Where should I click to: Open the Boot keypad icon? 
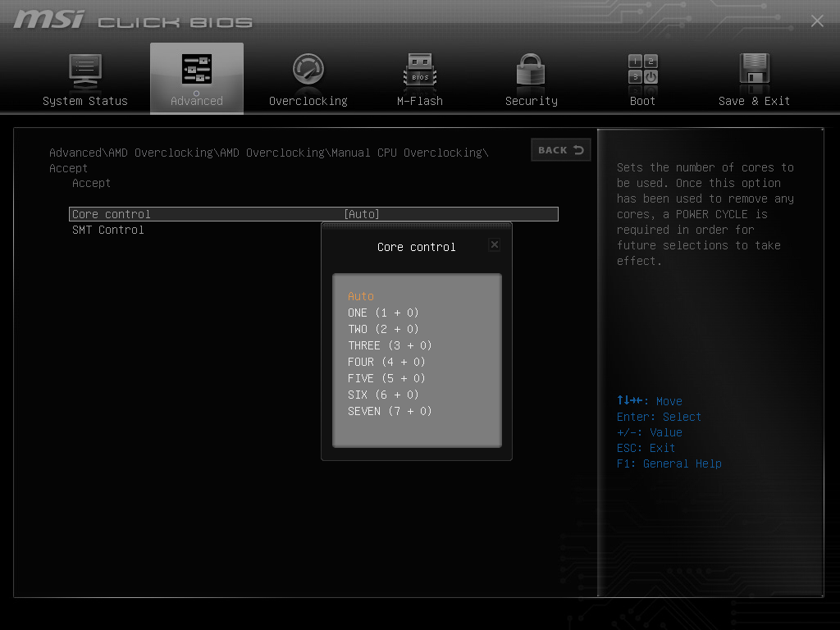point(643,69)
